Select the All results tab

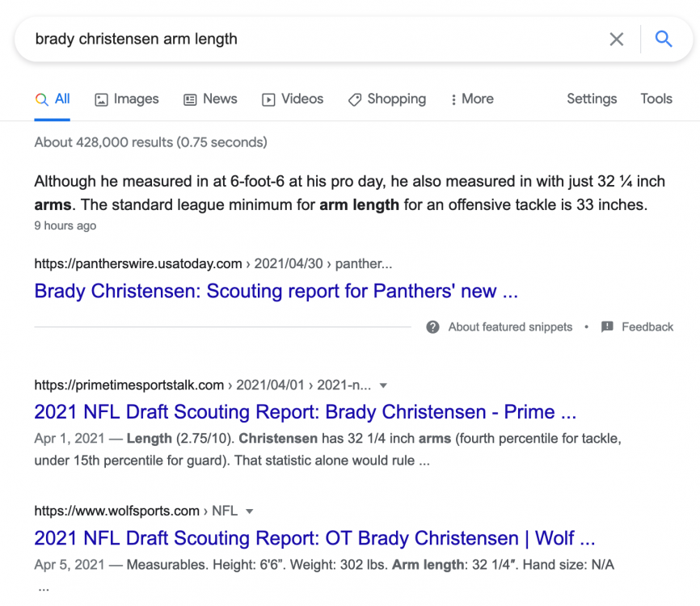click(53, 99)
